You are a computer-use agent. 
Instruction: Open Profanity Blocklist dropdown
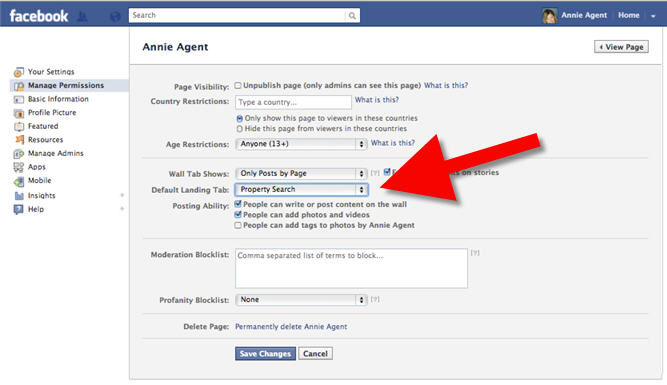point(301,300)
